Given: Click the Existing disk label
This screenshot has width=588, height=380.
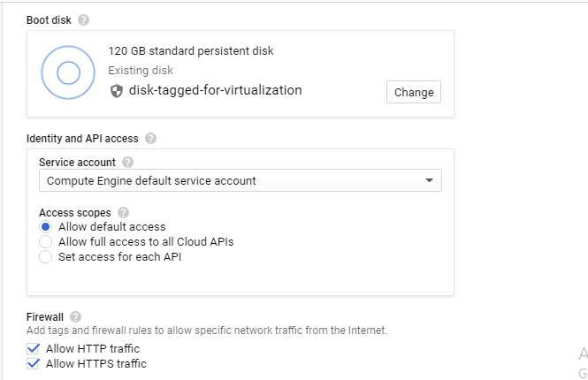Looking at the screenshot, I should 141,70.
